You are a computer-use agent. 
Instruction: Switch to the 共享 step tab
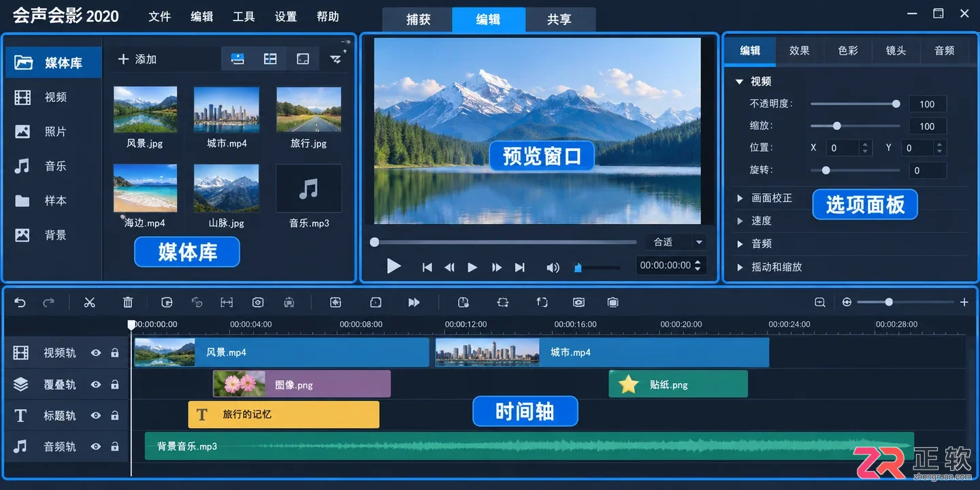559,20
